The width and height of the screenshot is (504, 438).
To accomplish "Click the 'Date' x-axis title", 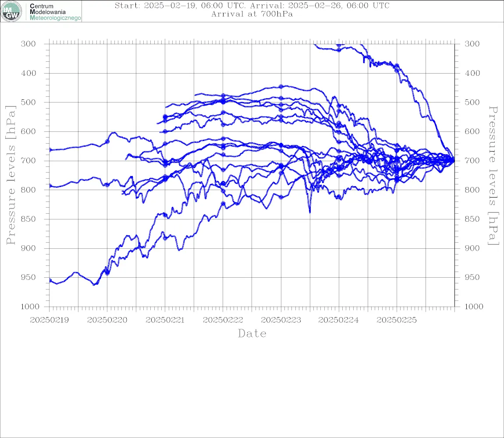I will pos(252,333).
